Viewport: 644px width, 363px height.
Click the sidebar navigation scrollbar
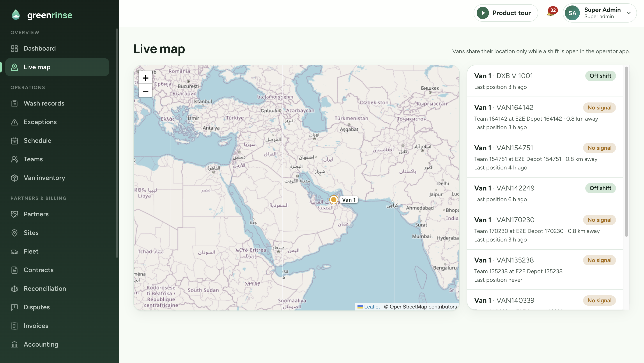pyautogui.click(x=117, y=143)
